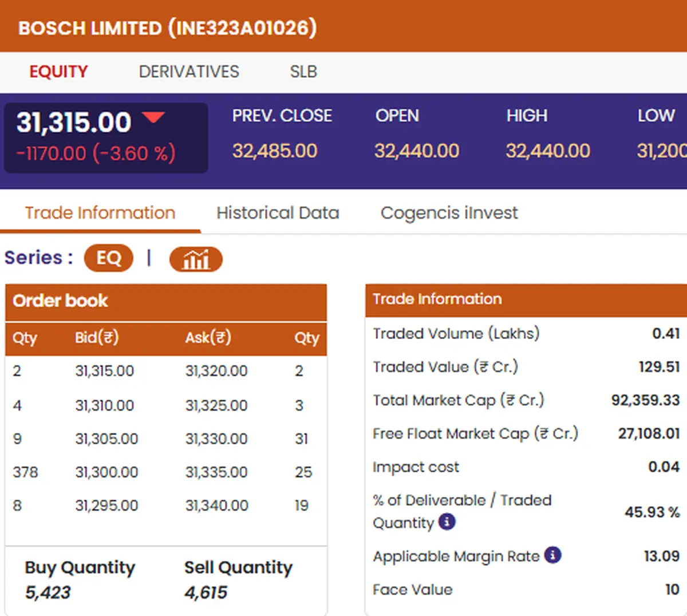
Task: Click the bid price 31,300.00
Action: point(106,472)
